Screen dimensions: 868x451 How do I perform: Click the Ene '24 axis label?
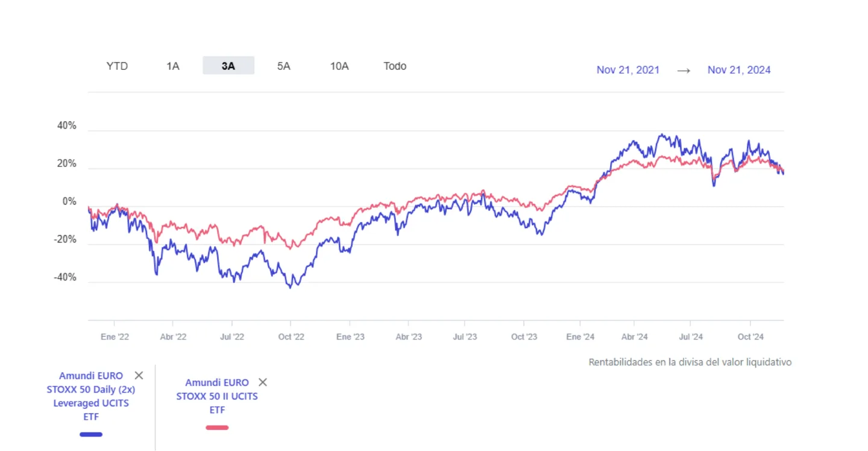pos(580,337)
